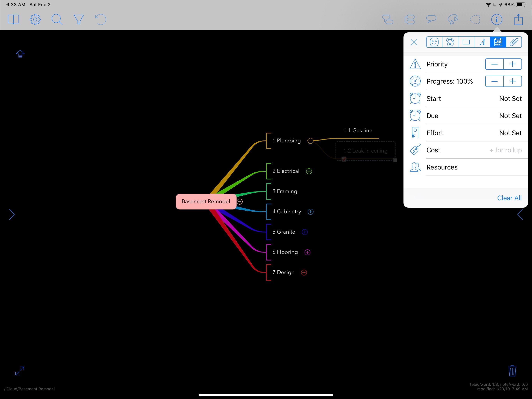Decrease Progress with minus button
The height and width of the screenshot is (399, 532).
(494, 81)
